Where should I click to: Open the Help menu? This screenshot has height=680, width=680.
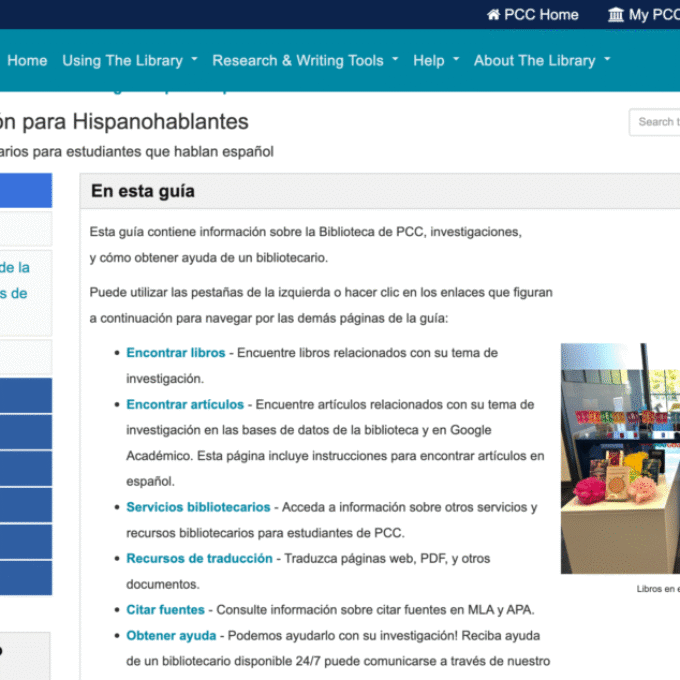tap(428, 60)
